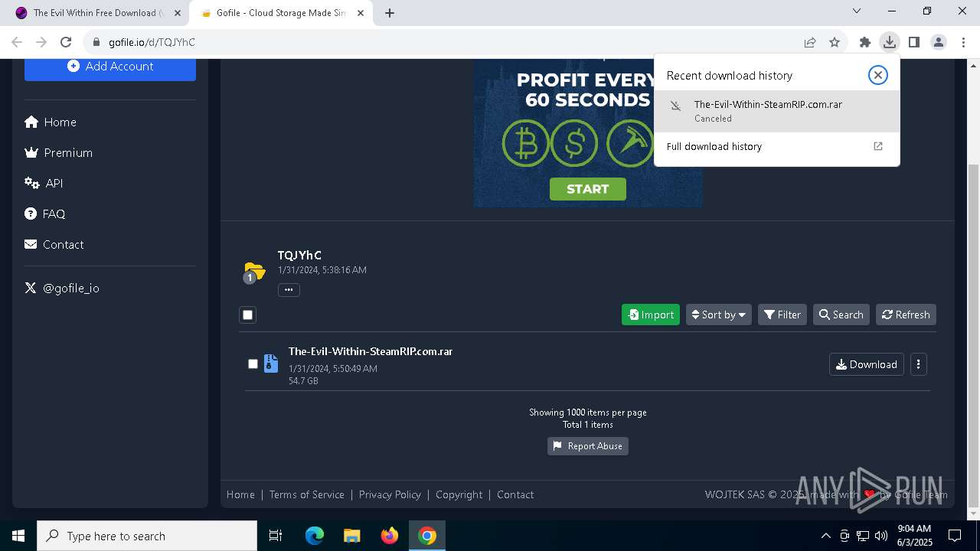The height and width of the screenshot is (551, 980).
Task: Click the taskbar search box
Action: click(147, 536)
